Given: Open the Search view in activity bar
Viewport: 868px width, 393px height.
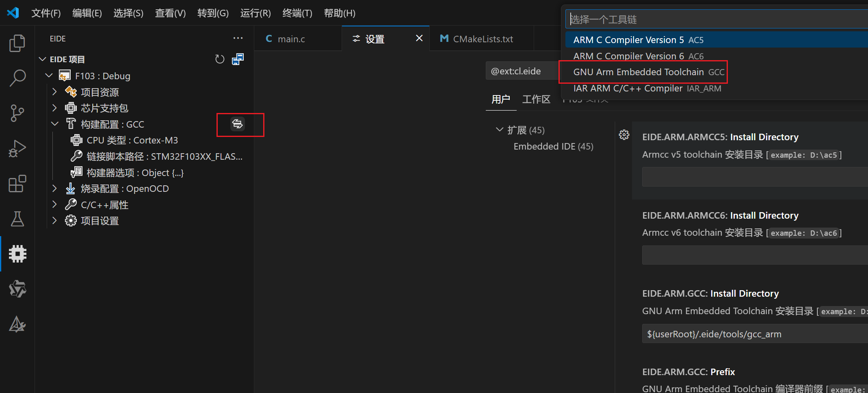Looking at the screenshot, I should pos(17,78).
